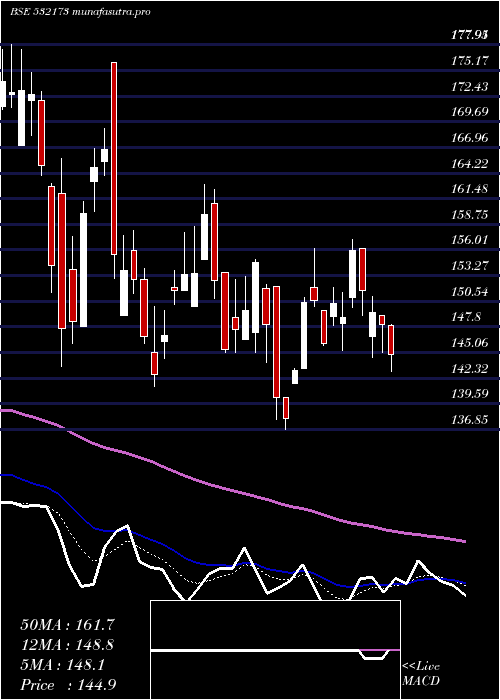Viewport: 500px width, 700px height.
Task: Select the 150.54 price axis label
Action: tap(470, 292)
